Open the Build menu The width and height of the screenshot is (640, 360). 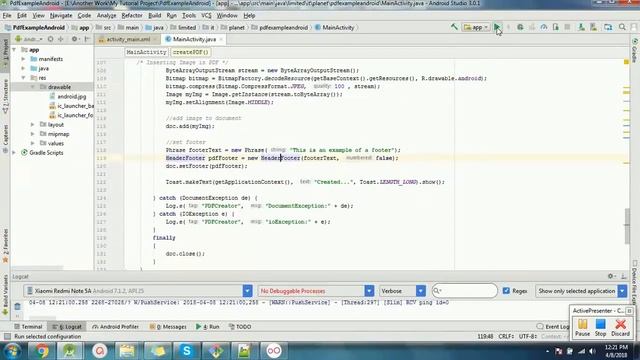[154, 16]
